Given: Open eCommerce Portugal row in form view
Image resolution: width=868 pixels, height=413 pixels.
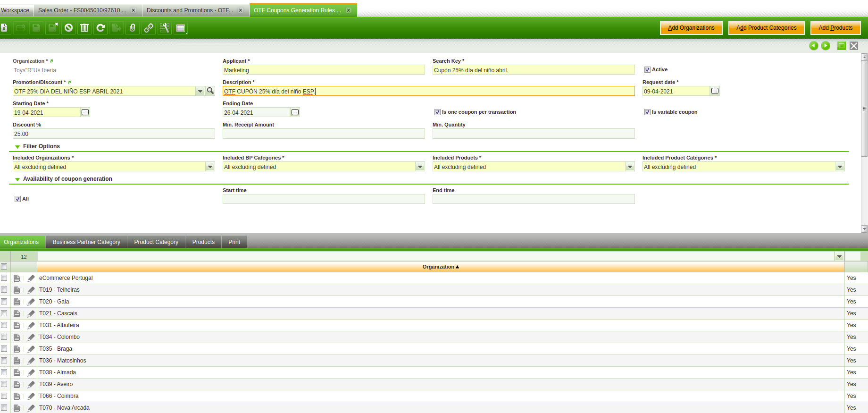Looking at the screenshot, I should [x=17, y=278].
